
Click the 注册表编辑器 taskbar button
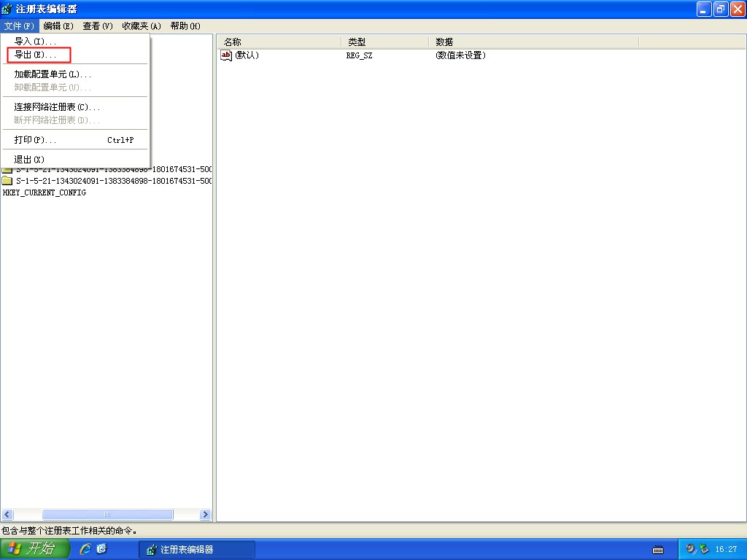(197, 549)
